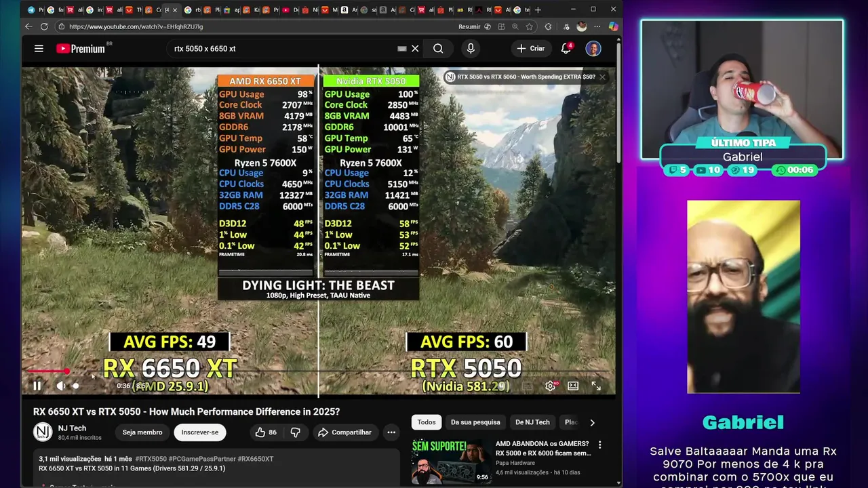Select the De NJ Tech chip

532,422
